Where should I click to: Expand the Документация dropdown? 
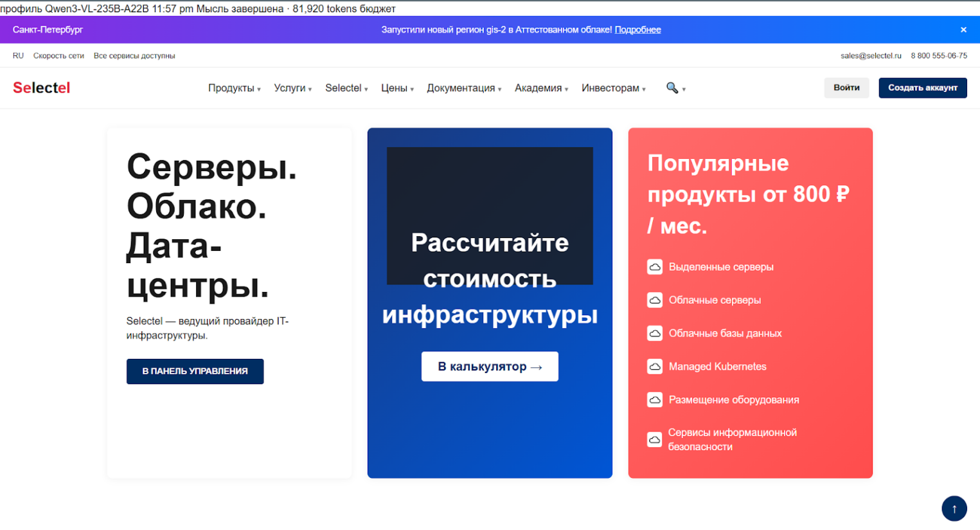(x=461, y=87)
